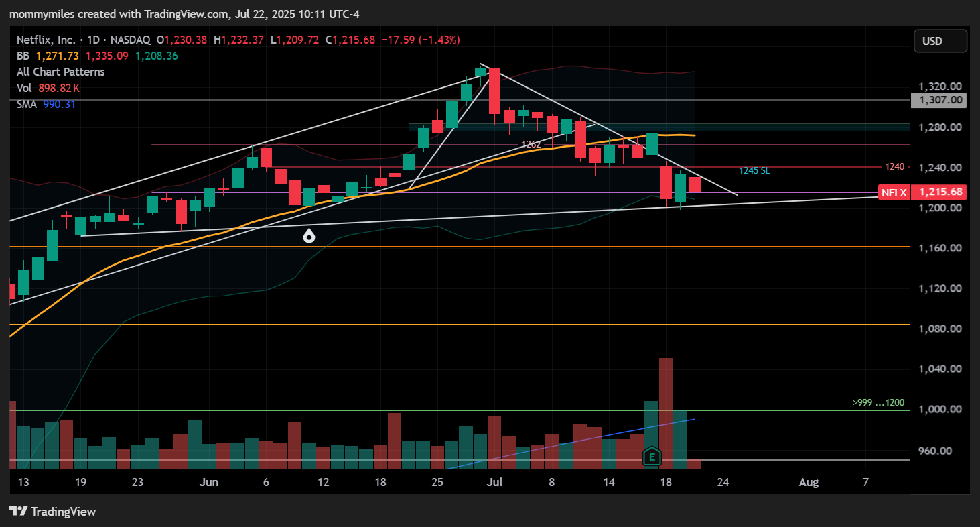Click the 13 date axis label
This screenshot has width=980, height=527.
click(x=23, y=482)
